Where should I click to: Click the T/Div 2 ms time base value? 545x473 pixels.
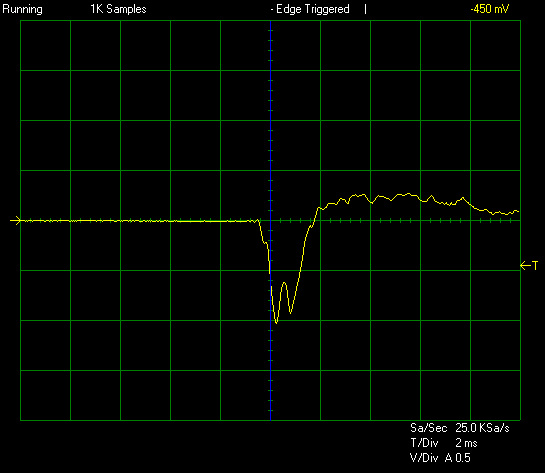pyautogui.click(x=466, y=443)
